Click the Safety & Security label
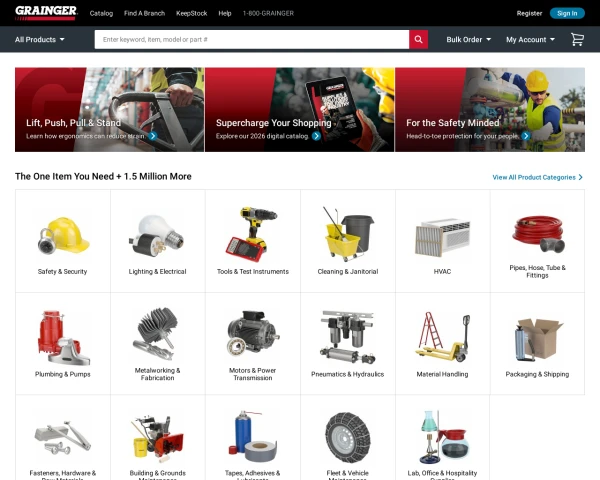The width and height of the screenshot is (600, 480). 62,271
